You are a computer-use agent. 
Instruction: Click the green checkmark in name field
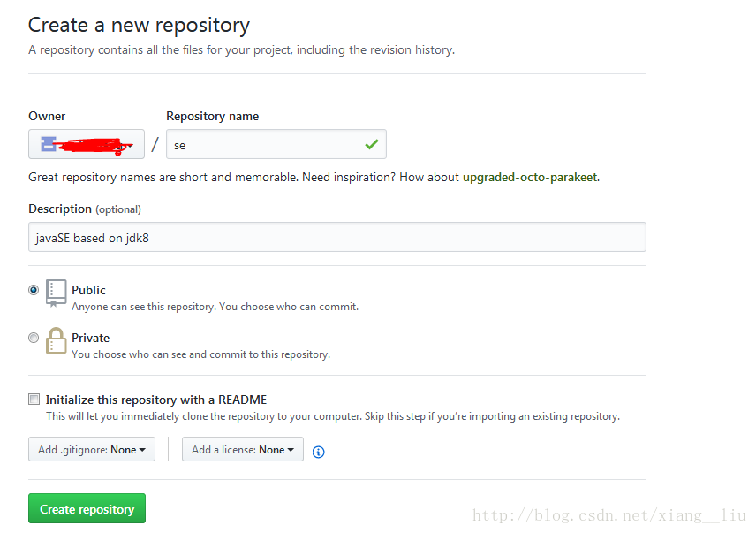click(x=371, y=144)
